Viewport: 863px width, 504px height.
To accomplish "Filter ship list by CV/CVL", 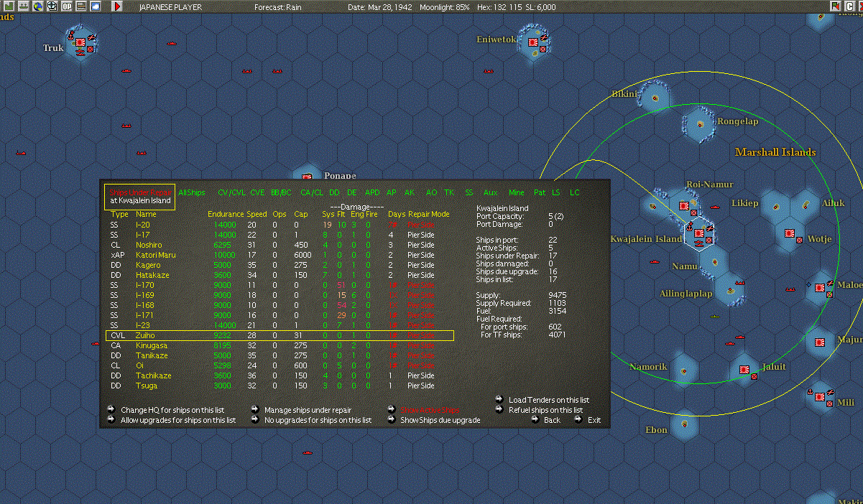I will 231,192.
